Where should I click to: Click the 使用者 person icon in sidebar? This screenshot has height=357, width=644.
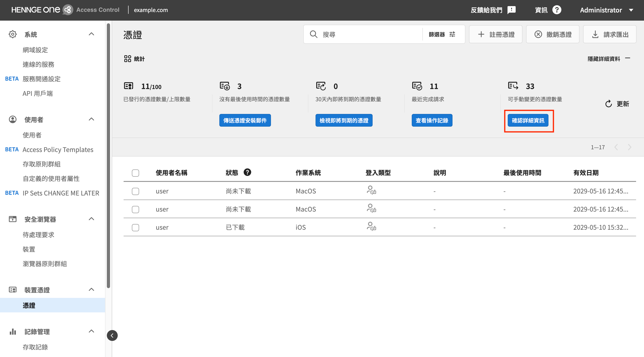point(12,119)
